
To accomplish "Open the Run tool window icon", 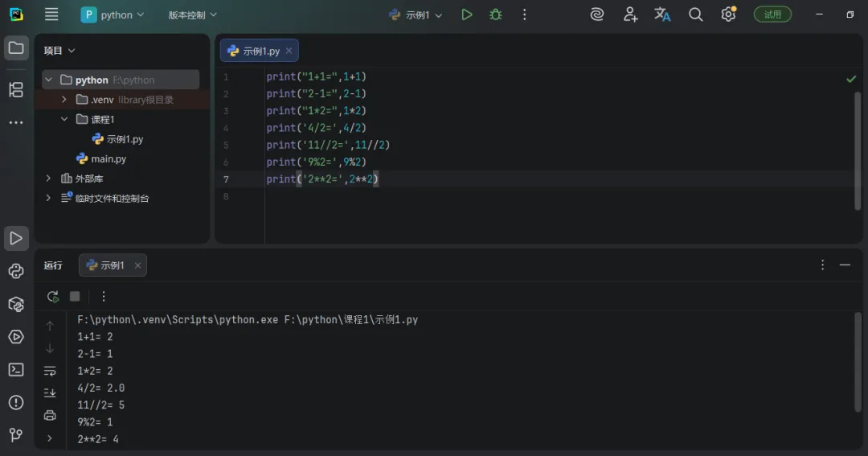I will pos(16,238).
